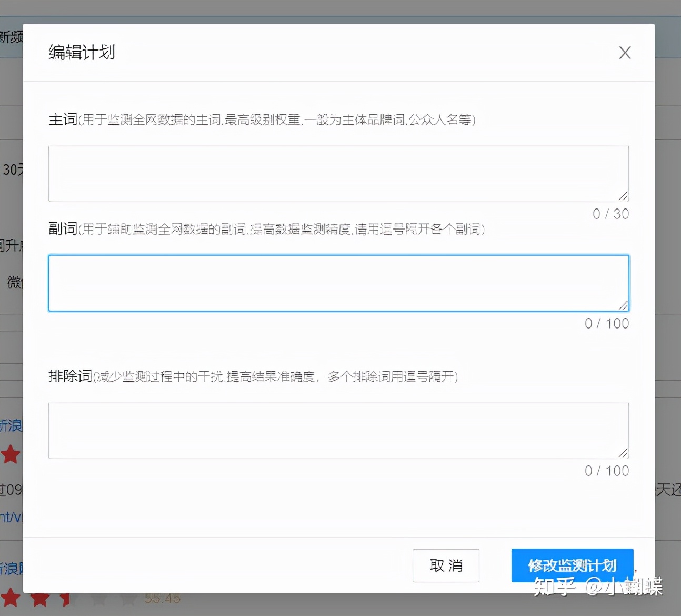
Task: Select the 编辑计划 dialog title
Action: [81, 52]
